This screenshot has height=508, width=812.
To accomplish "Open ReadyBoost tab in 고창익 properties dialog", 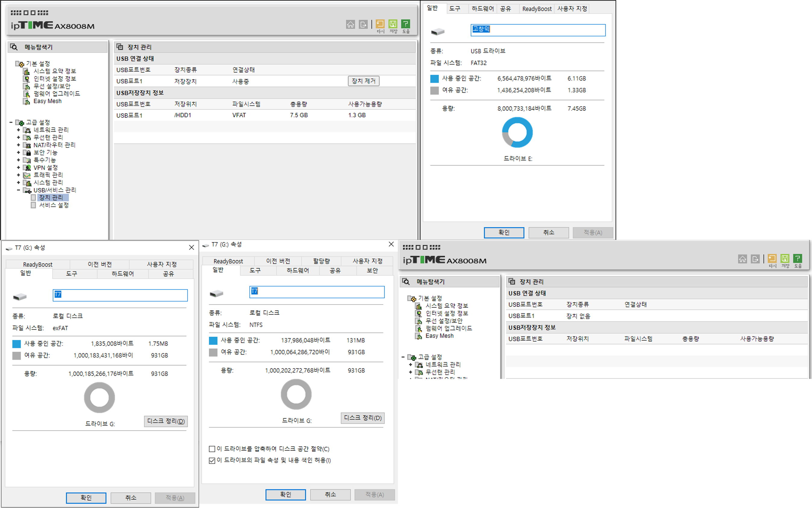I will [x=537, y=9].
